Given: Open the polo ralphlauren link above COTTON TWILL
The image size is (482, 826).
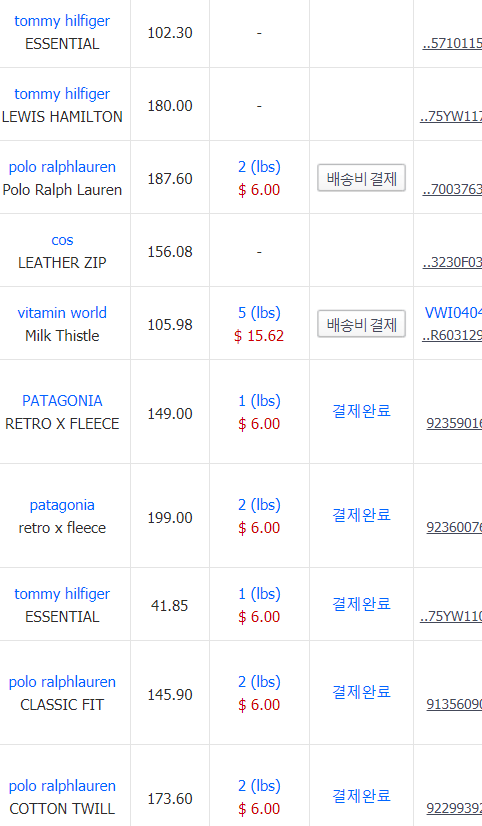Looking at the screenshot, I should (x=62, y=786).
